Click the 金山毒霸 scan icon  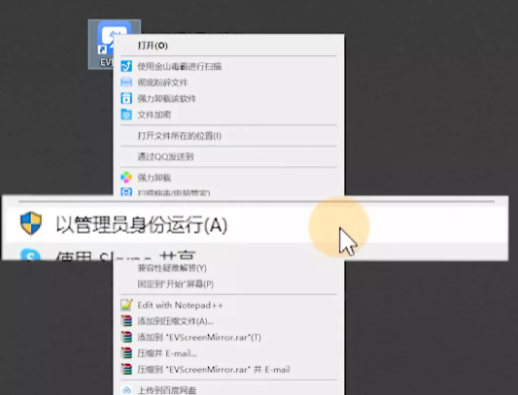coord(126,66)
